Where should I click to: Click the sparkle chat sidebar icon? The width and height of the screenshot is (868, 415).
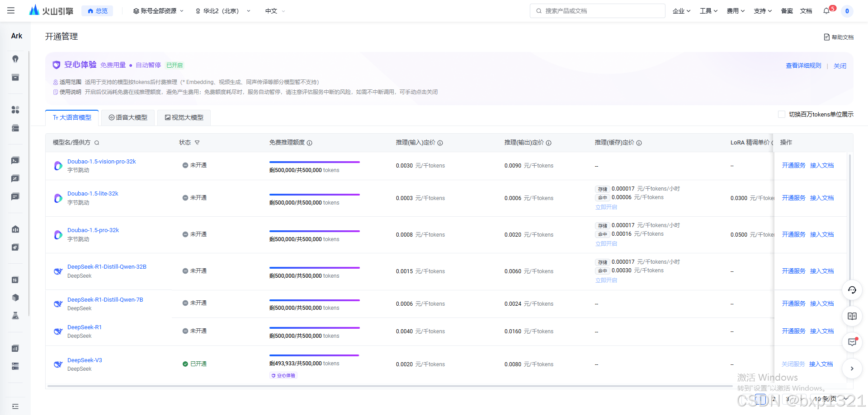click(x=15, y=178)
